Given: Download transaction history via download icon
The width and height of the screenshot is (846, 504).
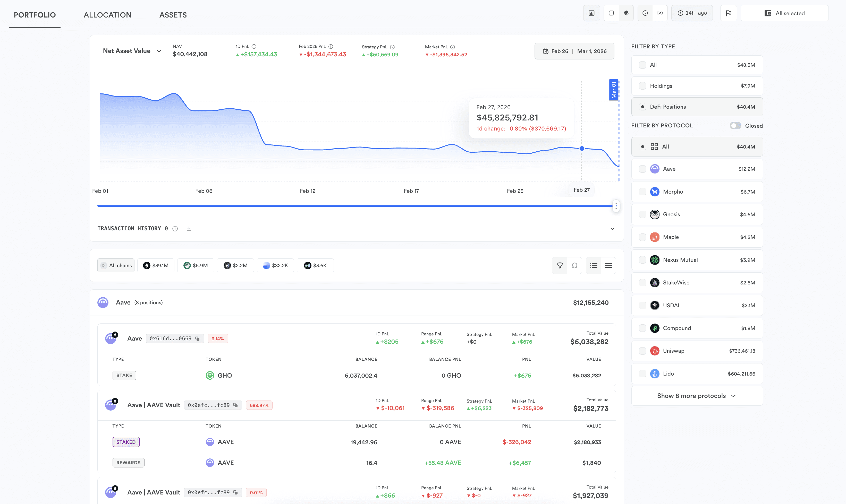Looking at the screenshot, I should 189,229.
